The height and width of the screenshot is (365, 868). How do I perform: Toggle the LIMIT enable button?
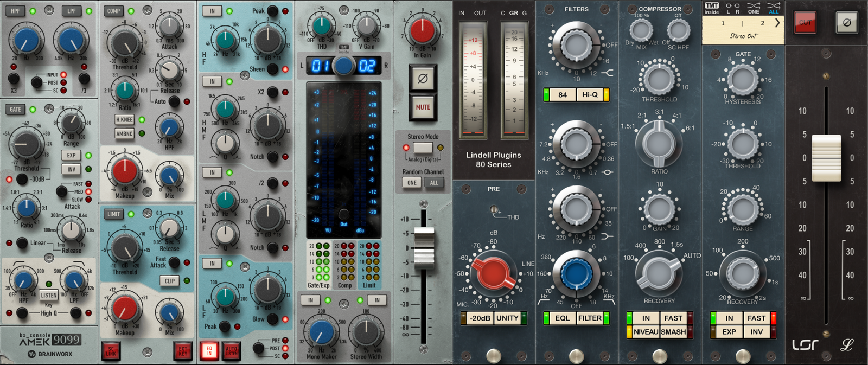click(113, 214)
